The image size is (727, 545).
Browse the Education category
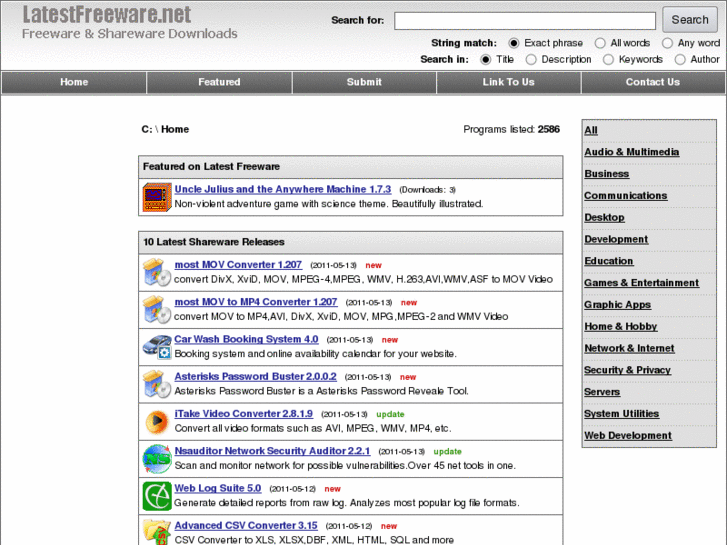[x=608, y=261]
